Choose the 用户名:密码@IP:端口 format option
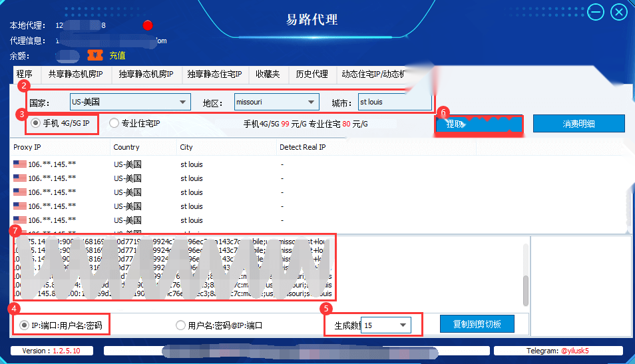Image resolution: width=635 pixels, height=364 pixels. coord(180,325)
